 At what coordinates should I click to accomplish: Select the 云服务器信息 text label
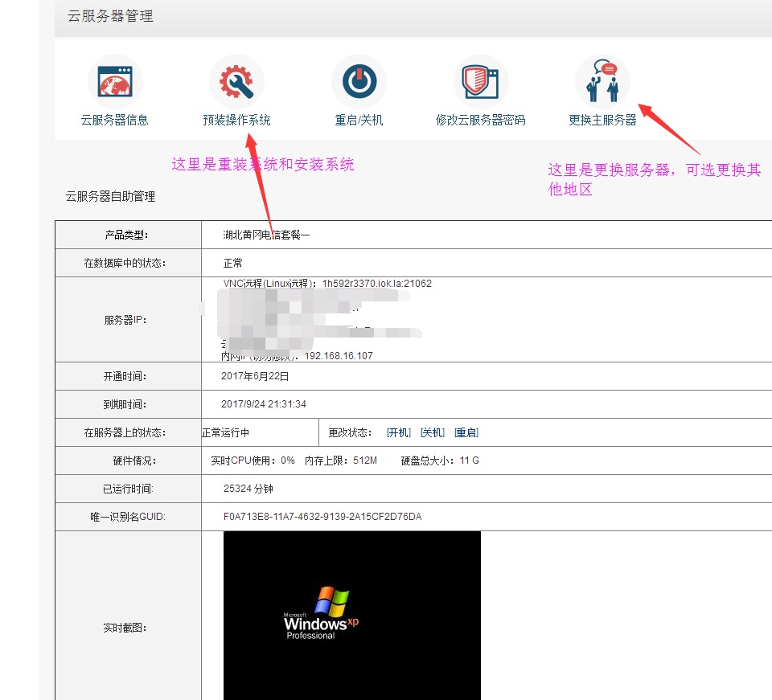[x=115, y=121]
